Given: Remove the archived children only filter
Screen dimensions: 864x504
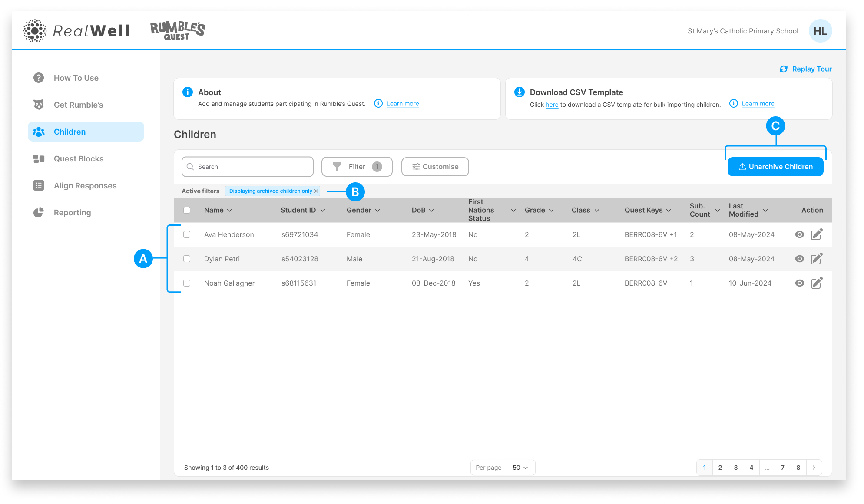Looking at the screenshot, I should click(316, 191).
